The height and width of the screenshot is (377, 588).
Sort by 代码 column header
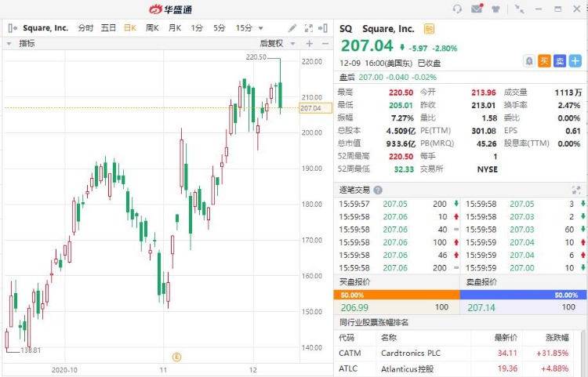(x=346, y=338)
